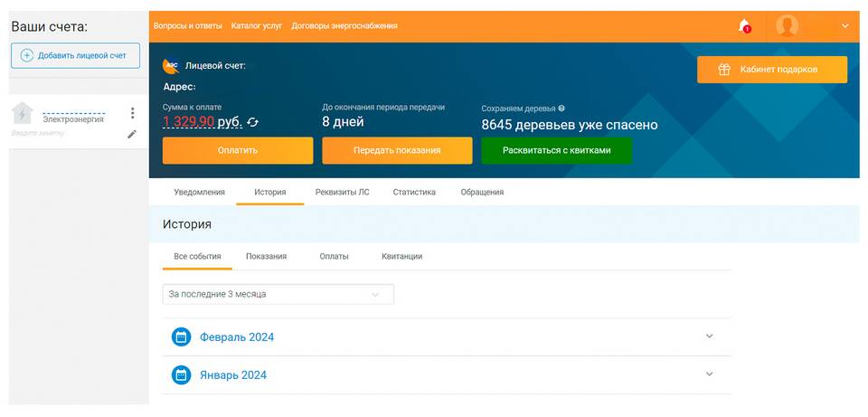
Task: Expand the Февраль 2024 history section
Action: (x=710, y=336)
